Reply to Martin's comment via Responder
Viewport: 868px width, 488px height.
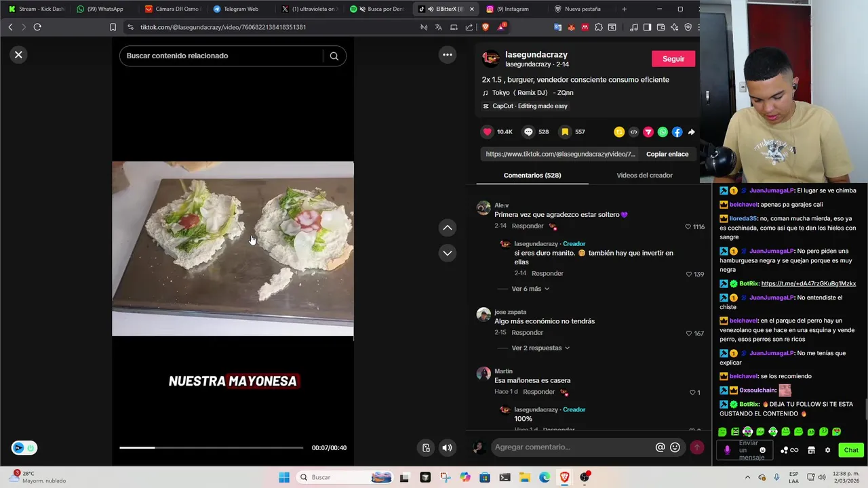click(x=539, y=392)
